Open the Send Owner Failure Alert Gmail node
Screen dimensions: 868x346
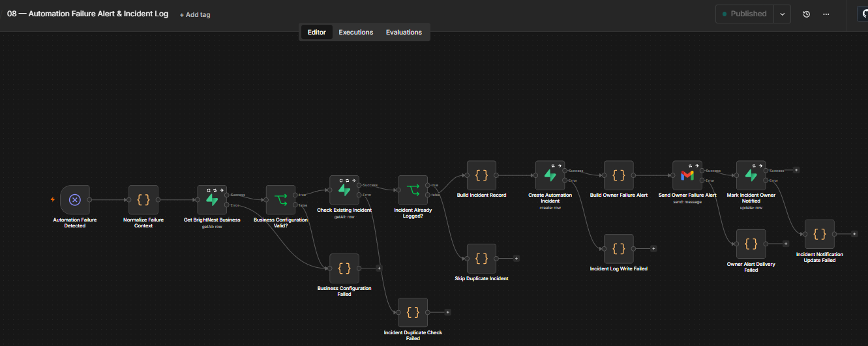tap(687, 175)
